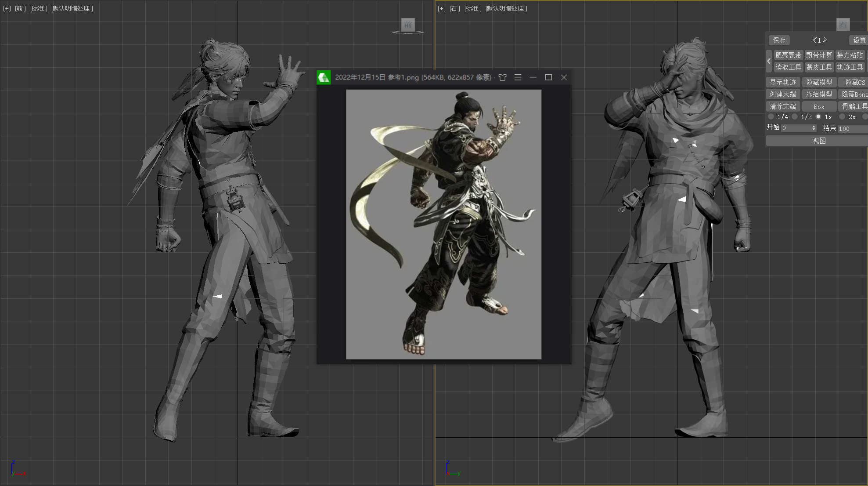Image resolution: width=868 pixels, height=486 pixels.
Task: Switch to the 蒙皮工具 tool tab
Action: point(819,67)
